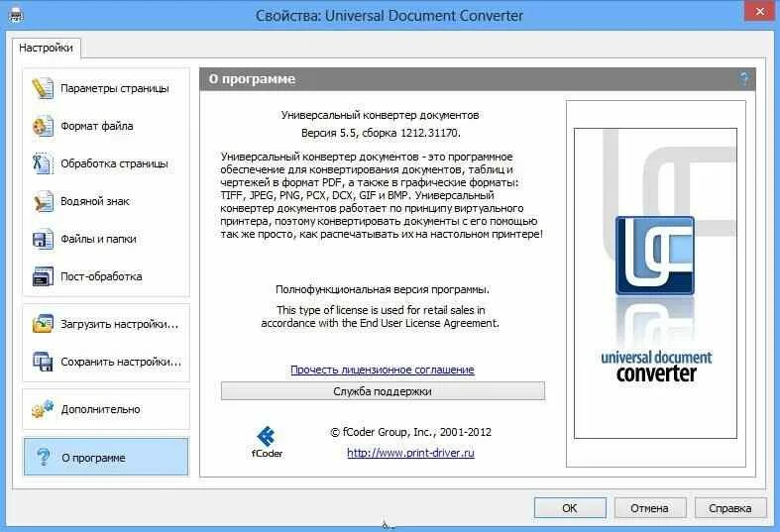Click the Универсальный конвертер документов heading
Screen dimensions: 780x532
tap(380, 115)
